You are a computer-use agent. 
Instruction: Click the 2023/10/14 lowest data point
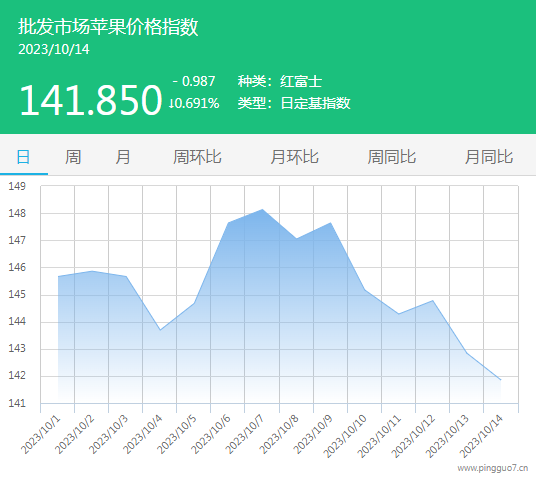tap(500, 380)
